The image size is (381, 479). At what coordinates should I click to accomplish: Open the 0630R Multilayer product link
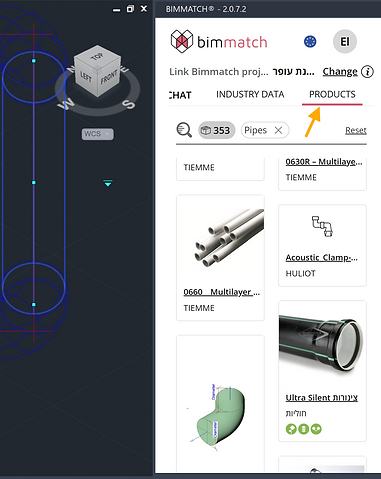(x=324, y=162)
